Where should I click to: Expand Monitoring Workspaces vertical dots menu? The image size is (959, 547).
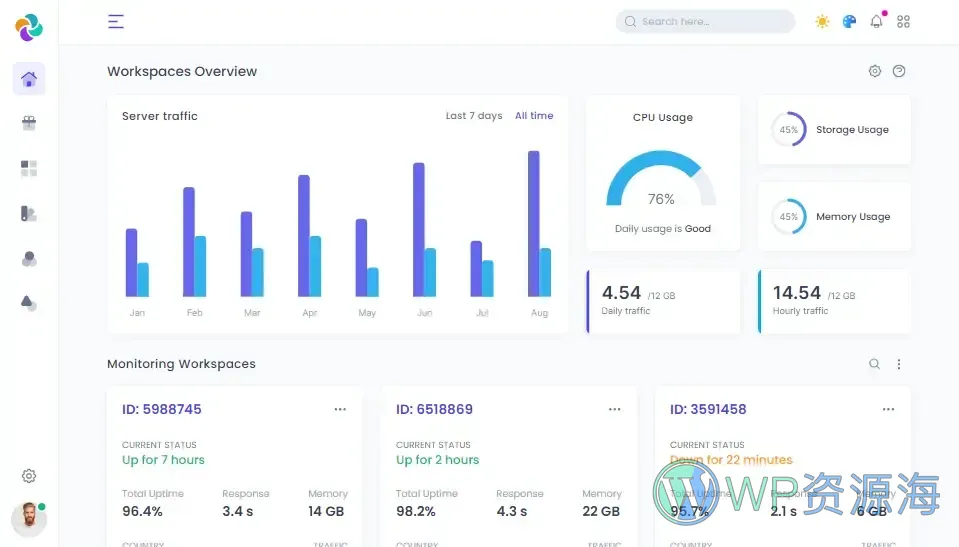click(x=898, y=364)
